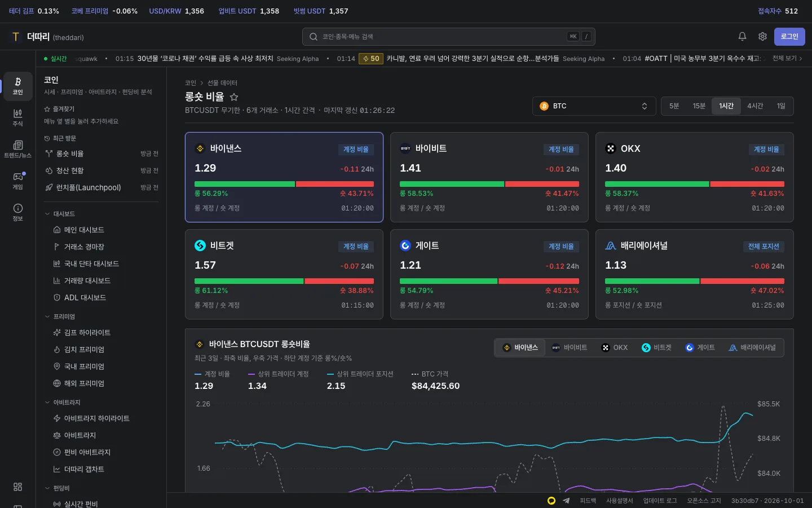Select 4시간 interval
This screenshot has width=812, height=508.
click(x=755, y=106)
